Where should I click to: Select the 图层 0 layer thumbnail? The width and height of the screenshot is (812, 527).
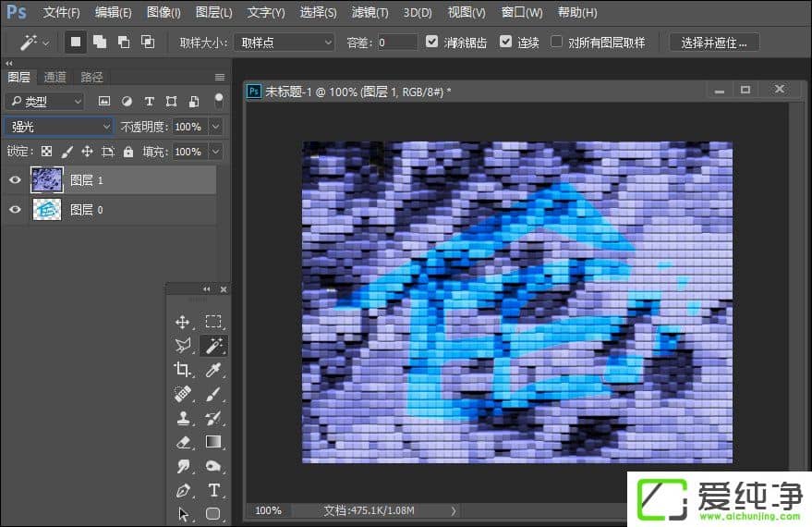46,210
